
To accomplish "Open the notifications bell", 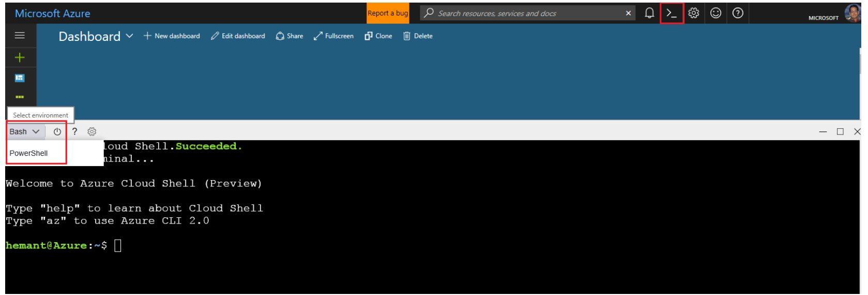I will (649, 13).
